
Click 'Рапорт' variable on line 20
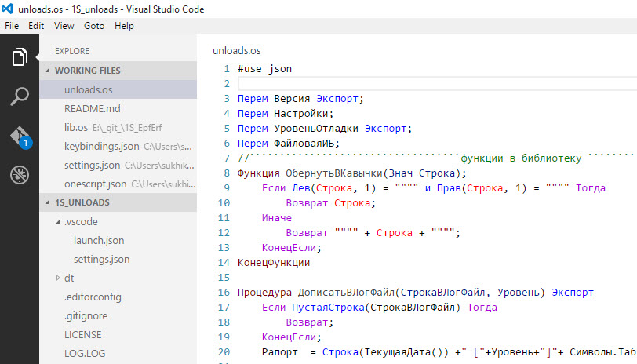(280, 352)
